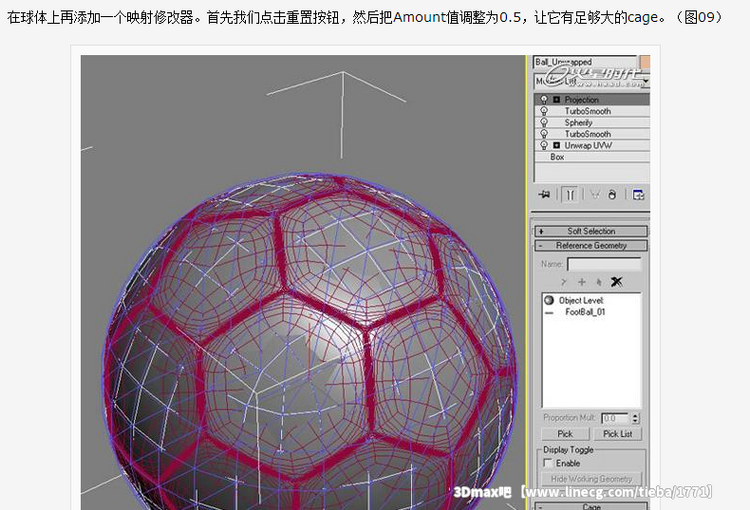
Task: Click the football model in viewport
Action: 309,343
